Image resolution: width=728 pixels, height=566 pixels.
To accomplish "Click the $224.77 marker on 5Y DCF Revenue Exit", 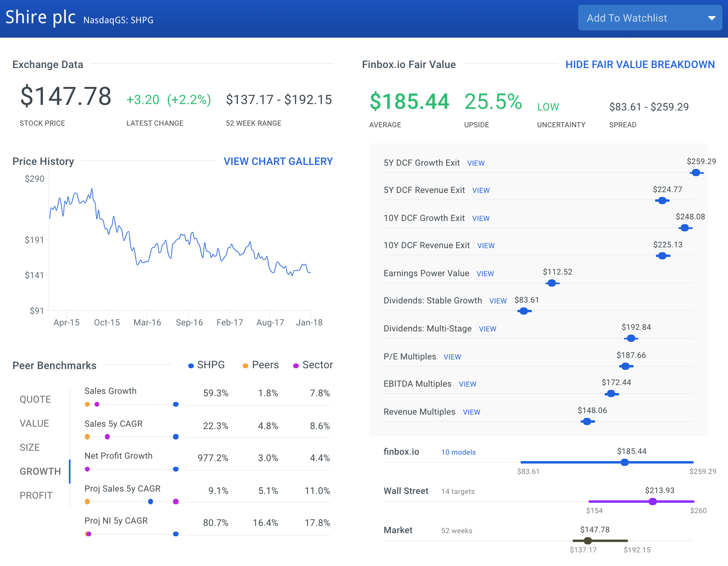I will 662,200.
